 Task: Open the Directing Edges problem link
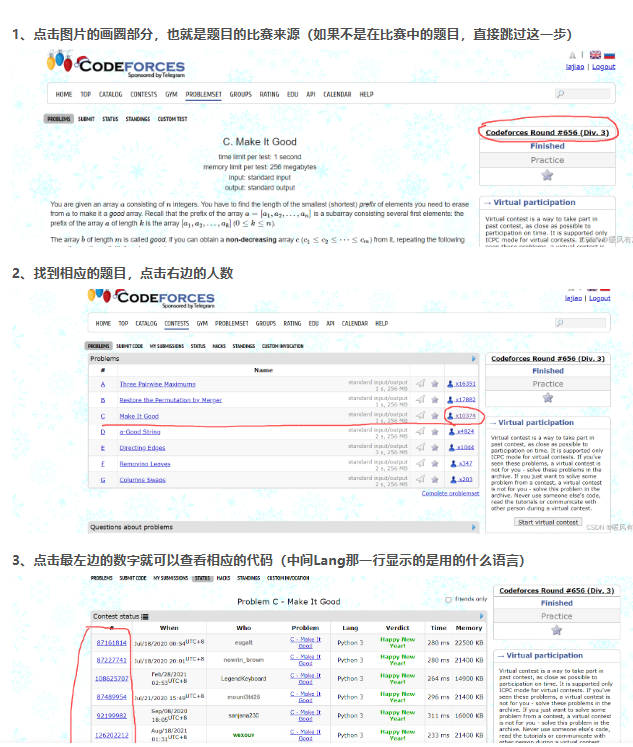pos(142,448)
